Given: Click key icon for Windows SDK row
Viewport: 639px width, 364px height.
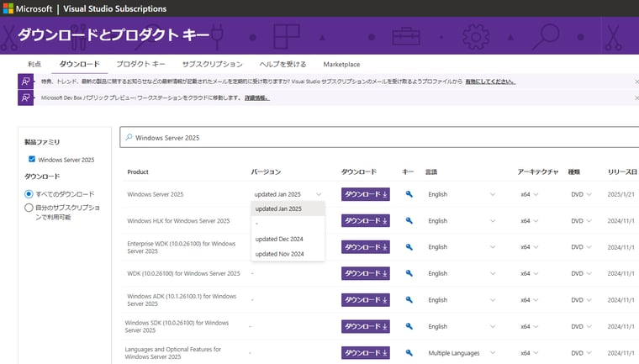Looking at the screenshot, I should [x=409, y=326].
